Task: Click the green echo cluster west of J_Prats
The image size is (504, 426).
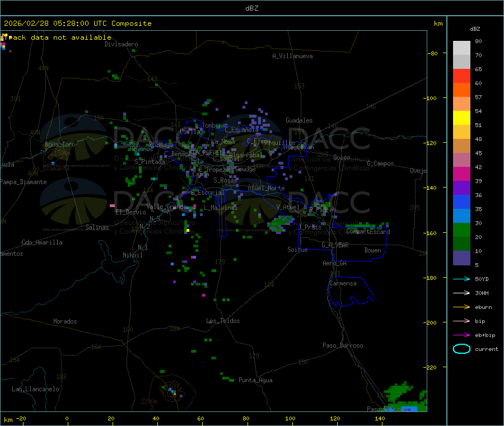Action: click(281, 224)
